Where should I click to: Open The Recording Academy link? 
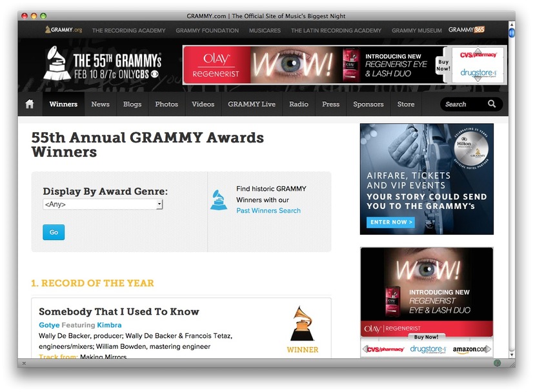(129, 30)
